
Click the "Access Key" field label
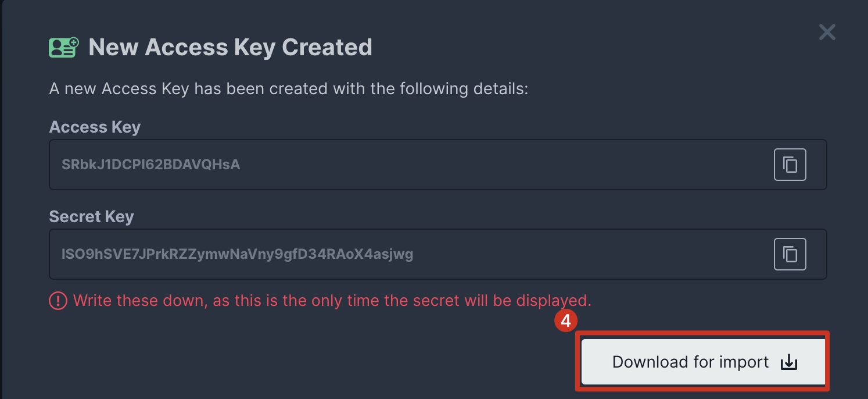click(95, 127)
